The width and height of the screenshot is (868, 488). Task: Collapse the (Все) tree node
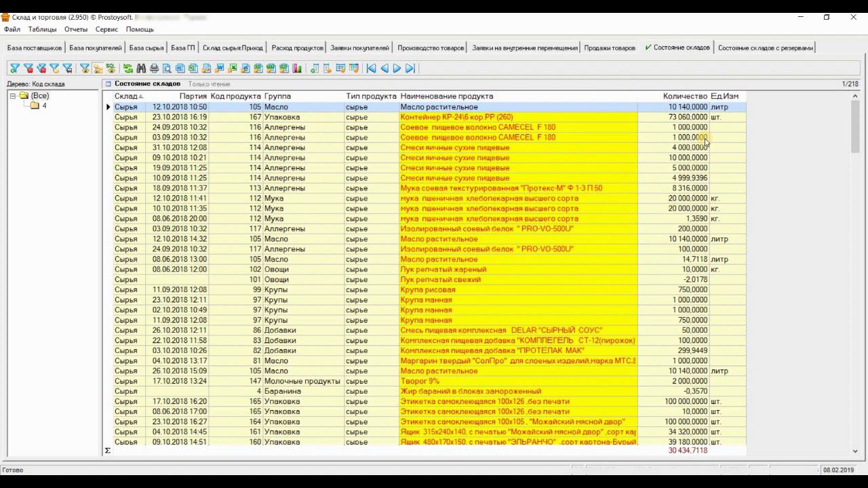(x=13, y=96)
